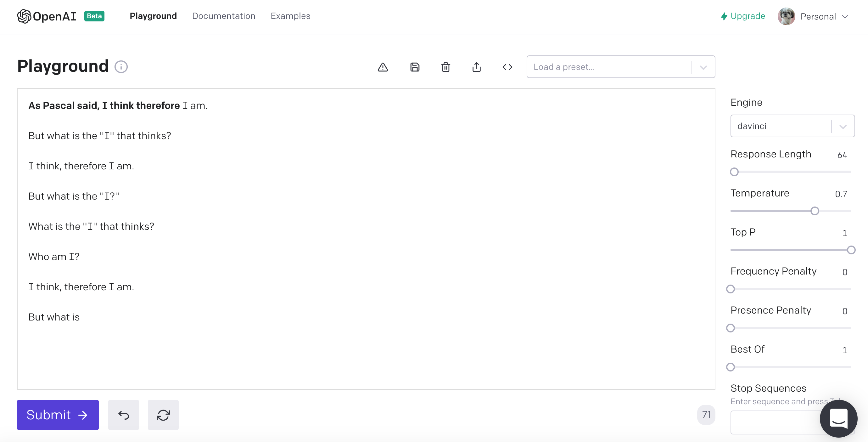Viewport: 868px width, 442px height.
Task: Click the line "What is the "I" that thinks?"
Action: 91,226
